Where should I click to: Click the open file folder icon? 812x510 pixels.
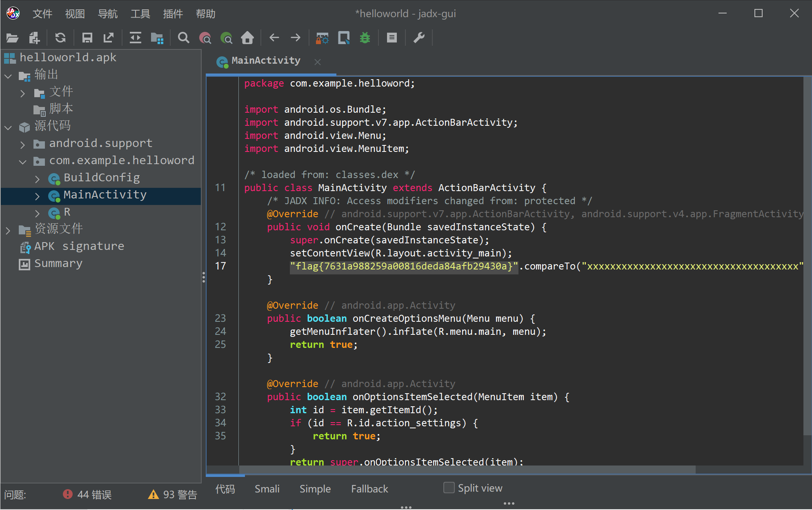12,38
